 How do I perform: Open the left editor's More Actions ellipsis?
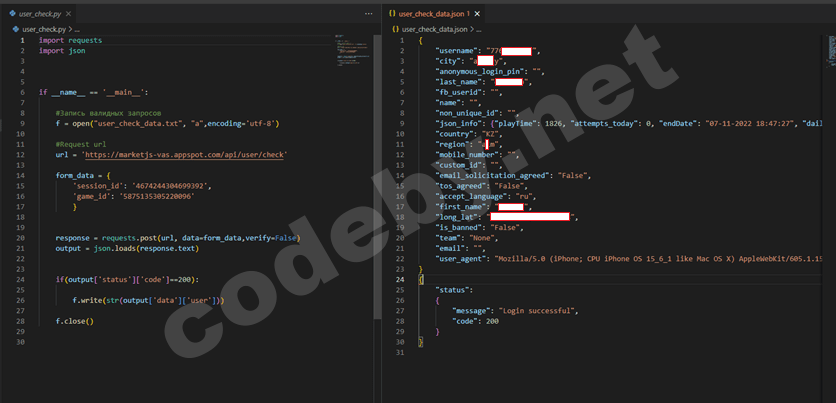[x=368, y=14]
